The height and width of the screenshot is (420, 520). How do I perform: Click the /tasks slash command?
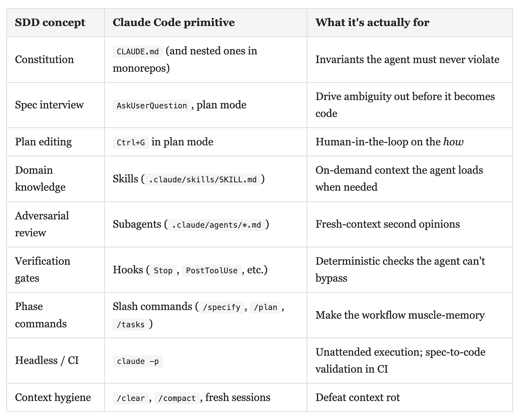point(131,325)
